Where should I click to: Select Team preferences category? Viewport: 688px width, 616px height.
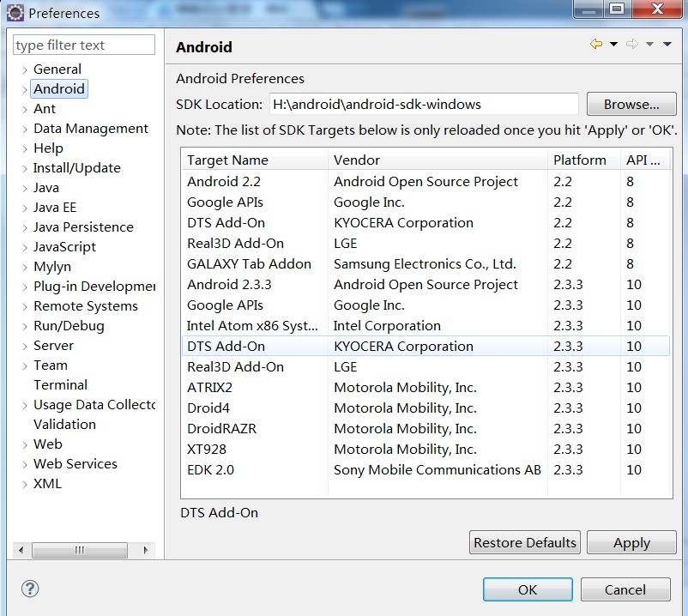click(x=51, y=365)
